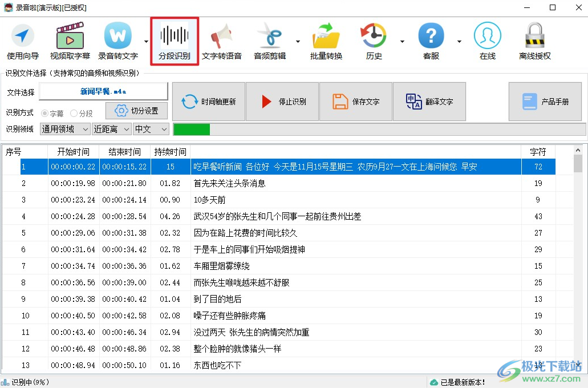Image resolution: width=588 pixels, height=388 pixels.
Task: Open the 音频剪辑 audio editing tool
Action: point(270,41)
